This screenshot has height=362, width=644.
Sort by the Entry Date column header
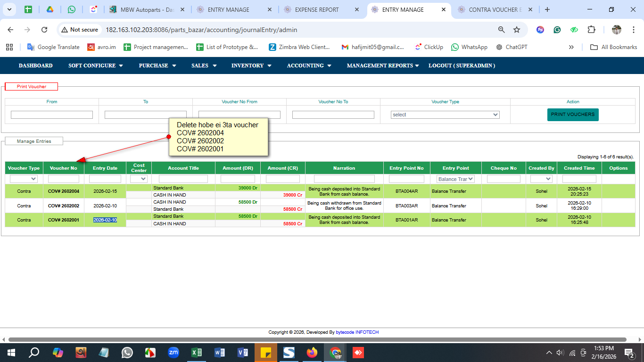click(105, 168)
